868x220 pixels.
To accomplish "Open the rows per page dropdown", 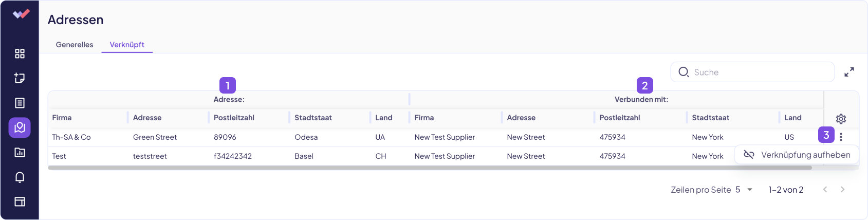I will (x=744, y=190).
